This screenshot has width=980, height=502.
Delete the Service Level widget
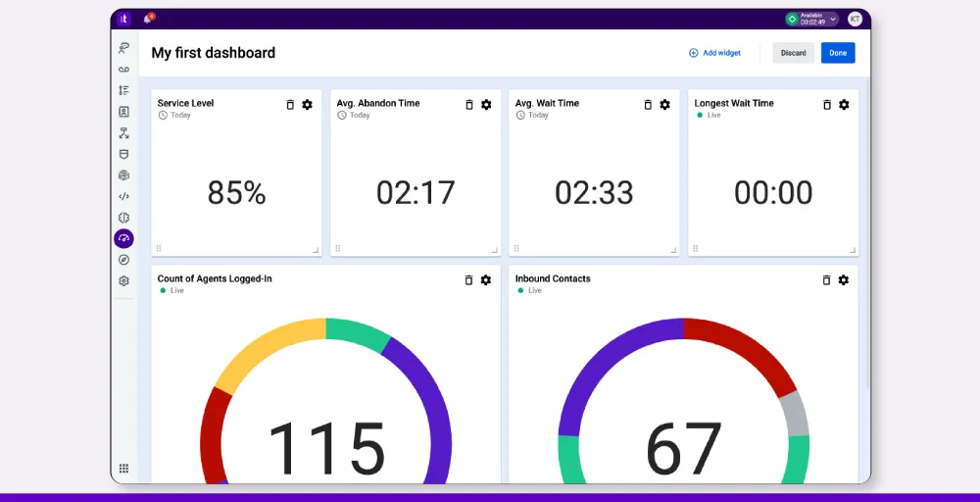[290, 104]
